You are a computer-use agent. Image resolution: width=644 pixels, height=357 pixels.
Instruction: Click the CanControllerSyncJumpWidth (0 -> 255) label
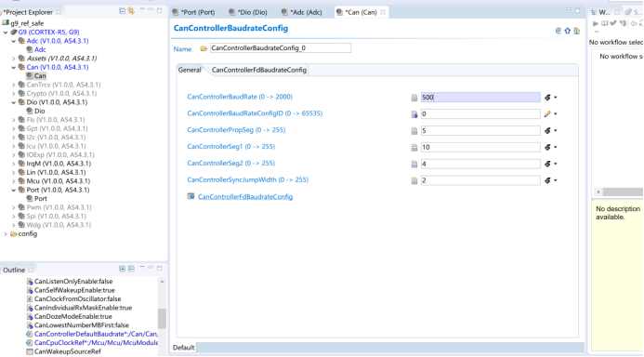tap(248, 180)
